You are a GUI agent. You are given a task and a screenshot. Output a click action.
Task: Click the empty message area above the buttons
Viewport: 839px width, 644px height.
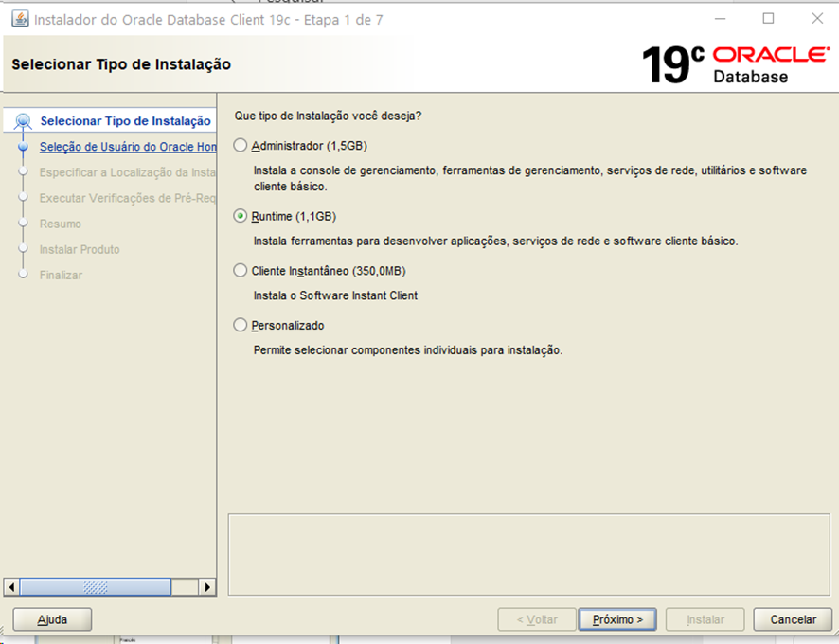click(x=528, y=555)
